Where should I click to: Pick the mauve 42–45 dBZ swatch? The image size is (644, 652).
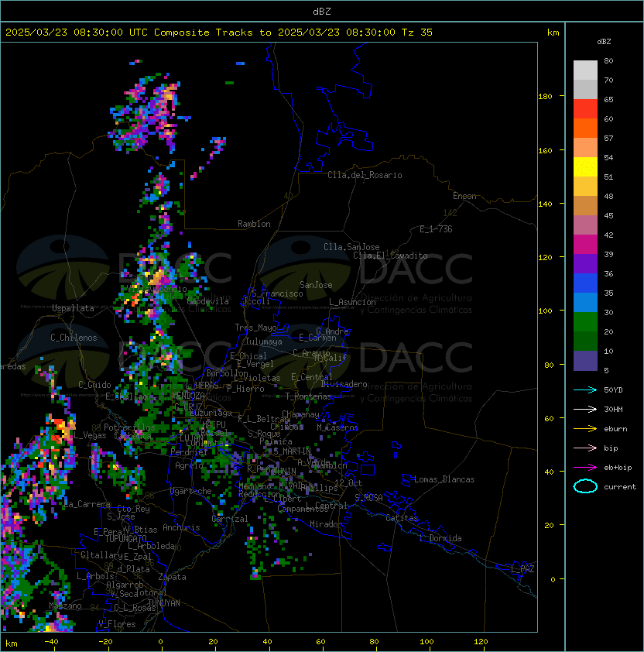(585, 225)
